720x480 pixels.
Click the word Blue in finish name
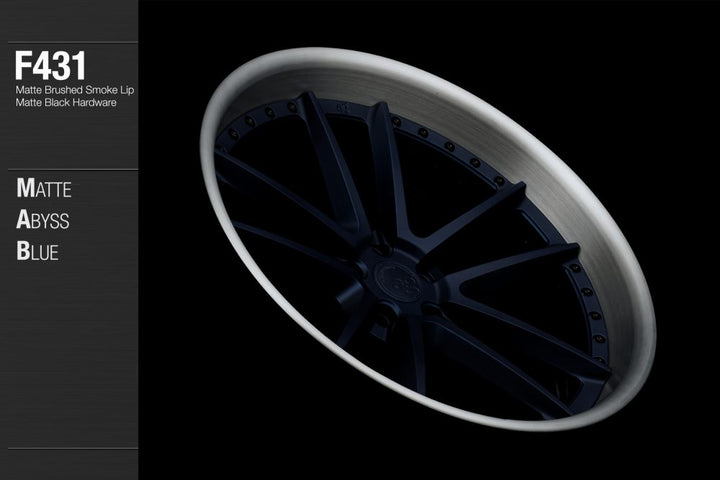pos(38,251)
